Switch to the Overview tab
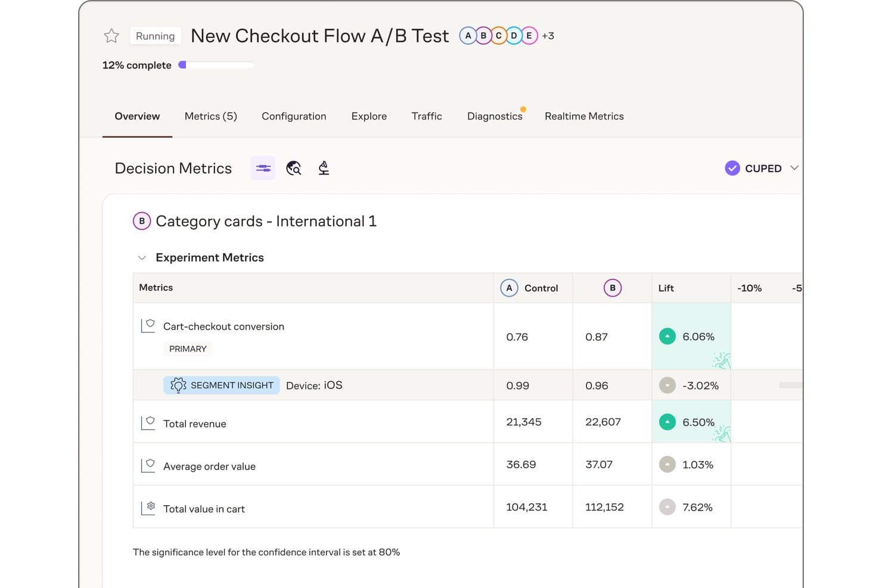The width and height of the screenshot is (882, 588). (137, 116)
